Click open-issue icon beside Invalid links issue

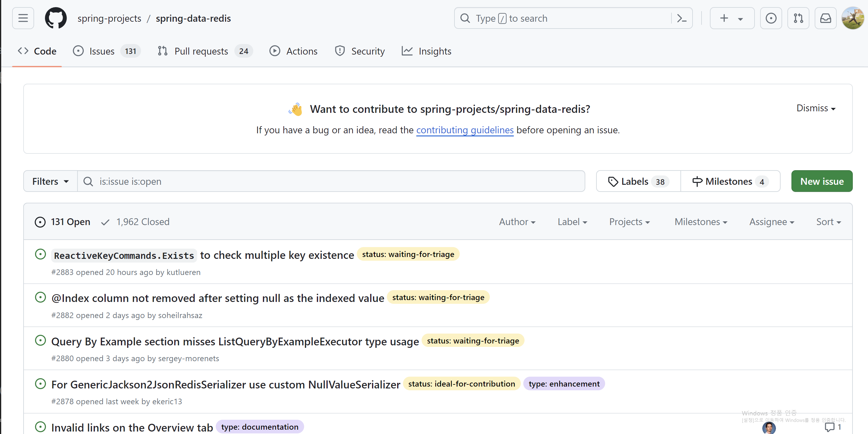40,427
